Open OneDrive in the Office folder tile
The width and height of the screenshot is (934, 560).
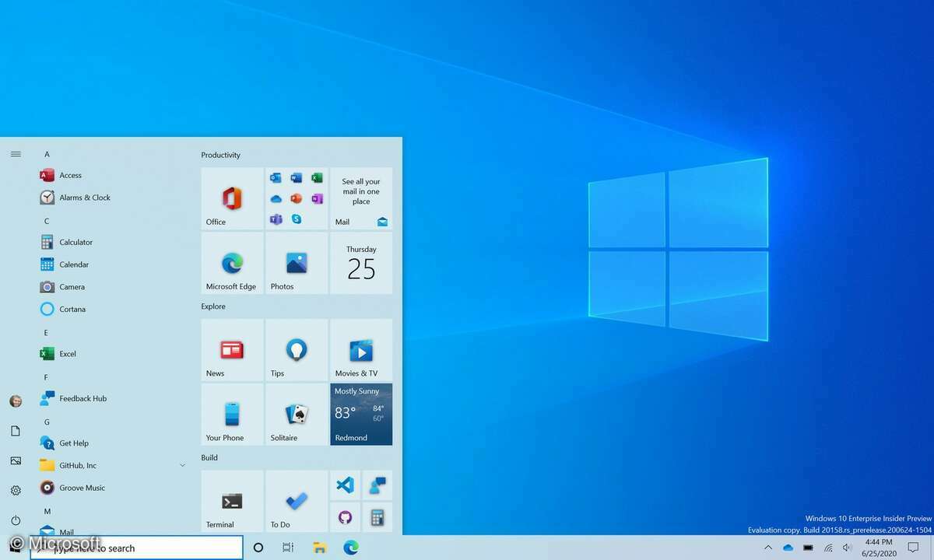[276, 199]
